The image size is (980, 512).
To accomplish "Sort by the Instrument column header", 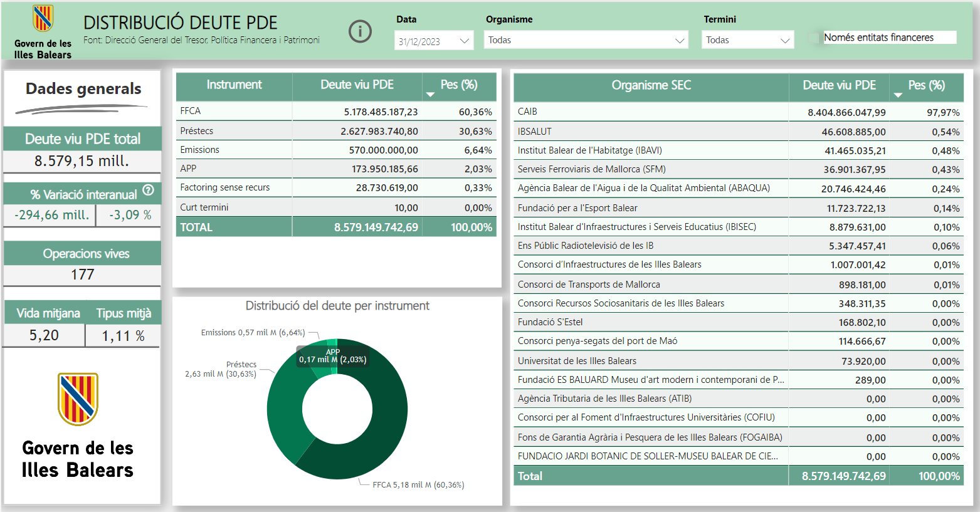I will click(234, 85).
